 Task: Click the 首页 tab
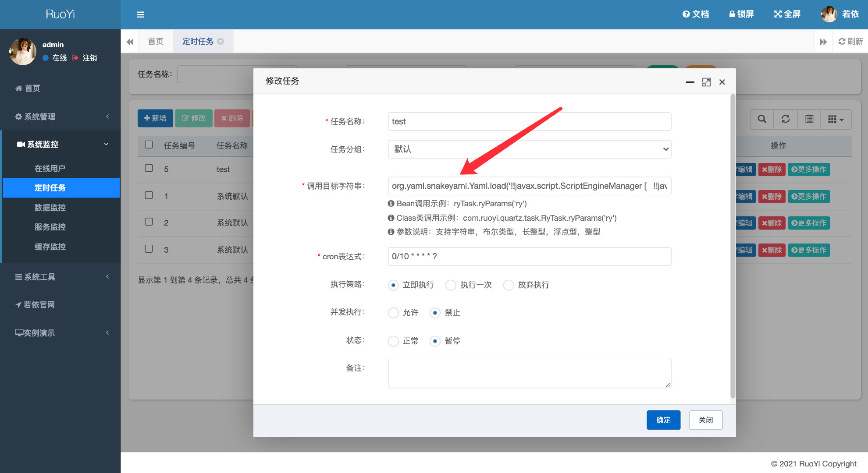point(155,41)
